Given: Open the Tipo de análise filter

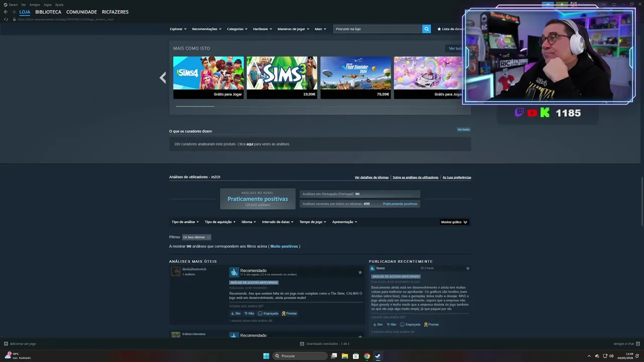Looking at the screenshot, I should pyautogui.click(x=185, y=222).
